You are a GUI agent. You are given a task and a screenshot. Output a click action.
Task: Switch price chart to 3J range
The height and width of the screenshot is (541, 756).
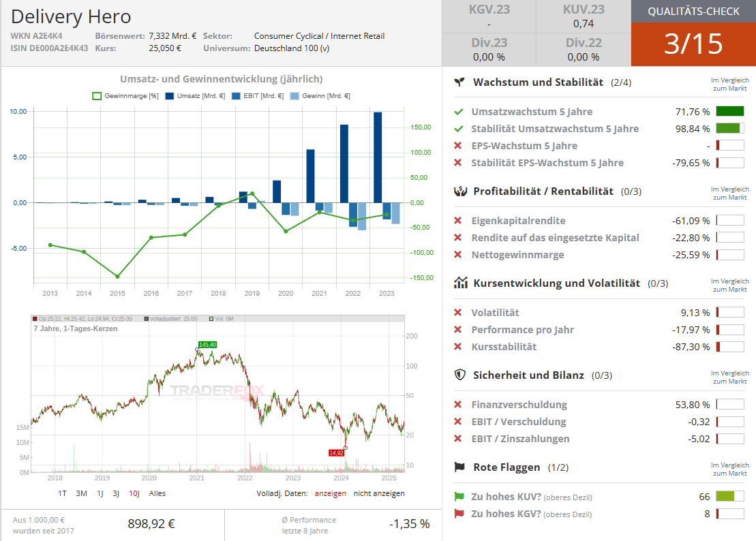pos(116,493)
